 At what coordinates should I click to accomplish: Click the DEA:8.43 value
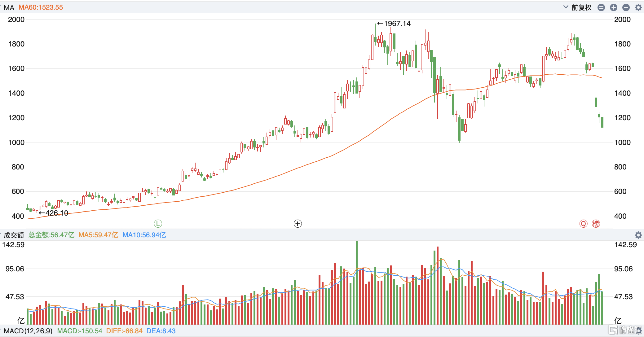tap(161, 331)
